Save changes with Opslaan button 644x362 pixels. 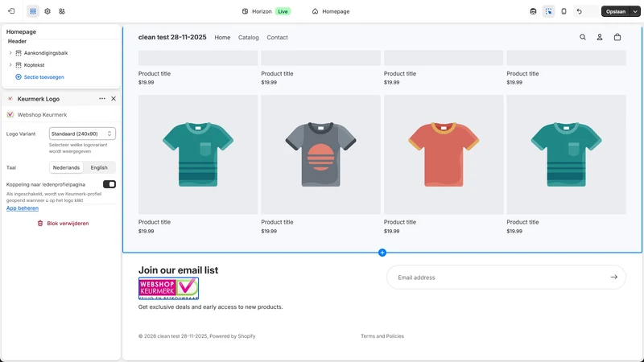click(x=616, y=11)
